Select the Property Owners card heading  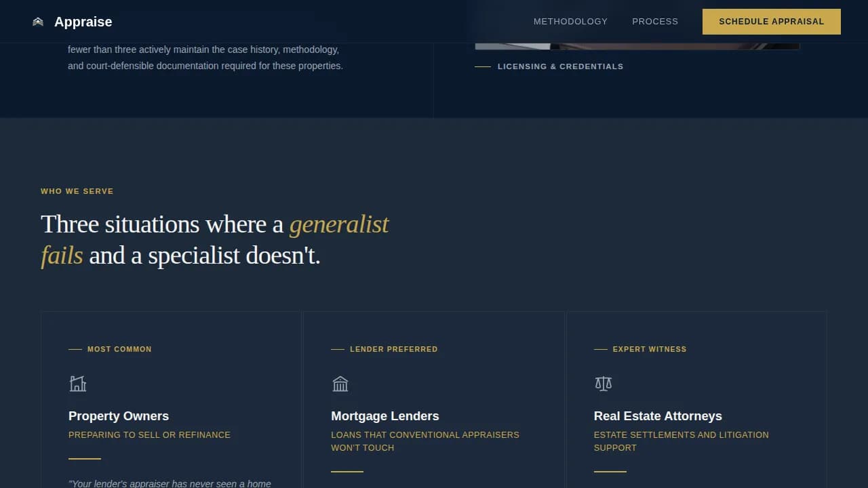point(118,416)
